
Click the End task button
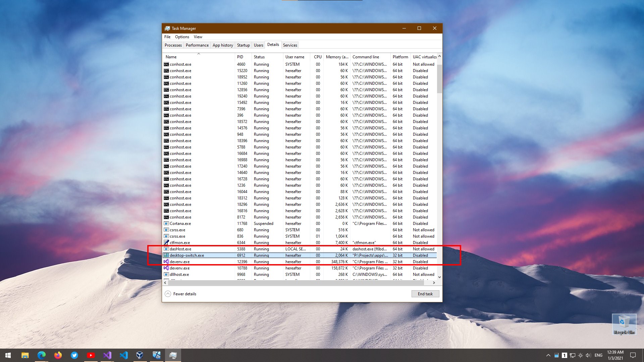pos(425,294)
